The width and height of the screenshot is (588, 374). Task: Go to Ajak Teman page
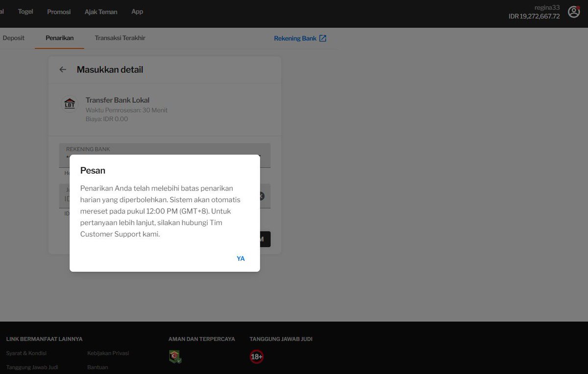coord(101,12)
